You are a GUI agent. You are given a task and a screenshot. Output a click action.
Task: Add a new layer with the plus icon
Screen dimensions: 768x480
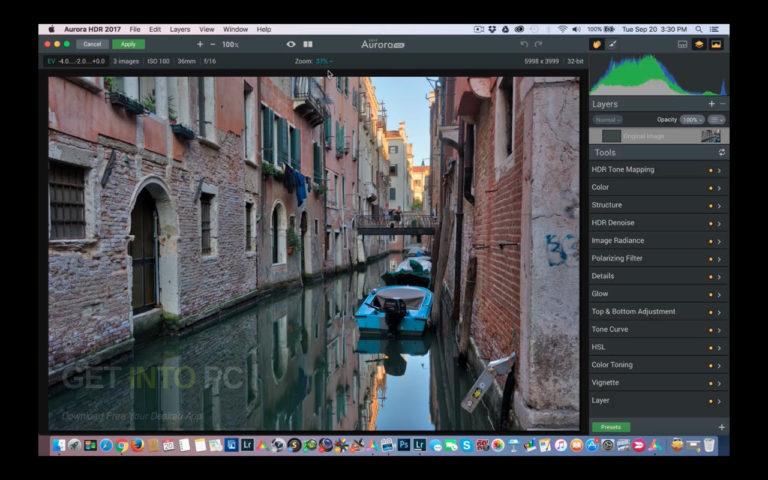point(712,104)
